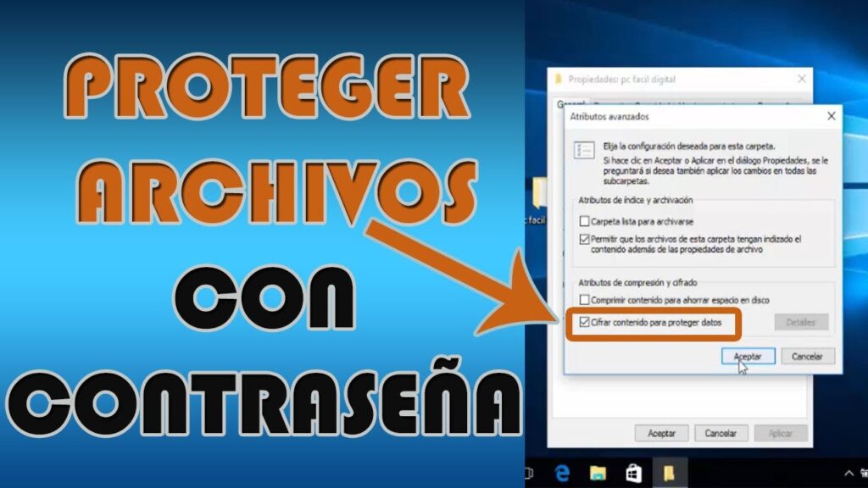This screenshot has width=868, height=488.
Task: Switch to the General tab in Propiedades
Action: (565, 104)
